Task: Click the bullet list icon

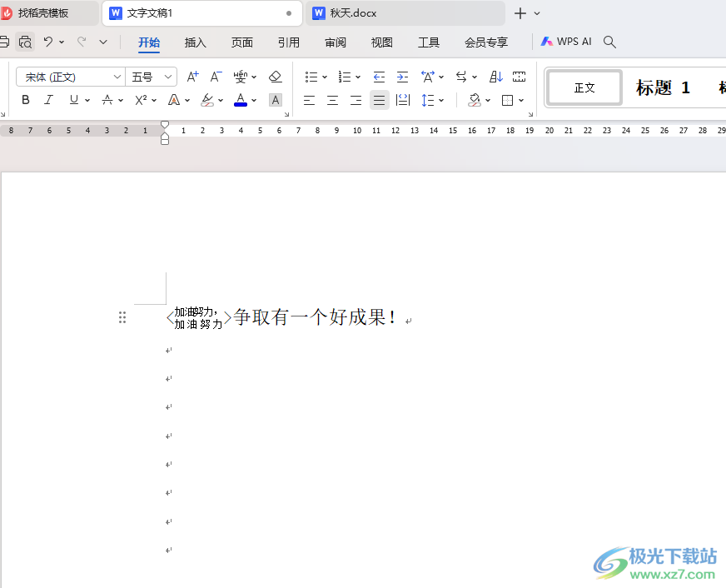Action: (x=311, y=77)
